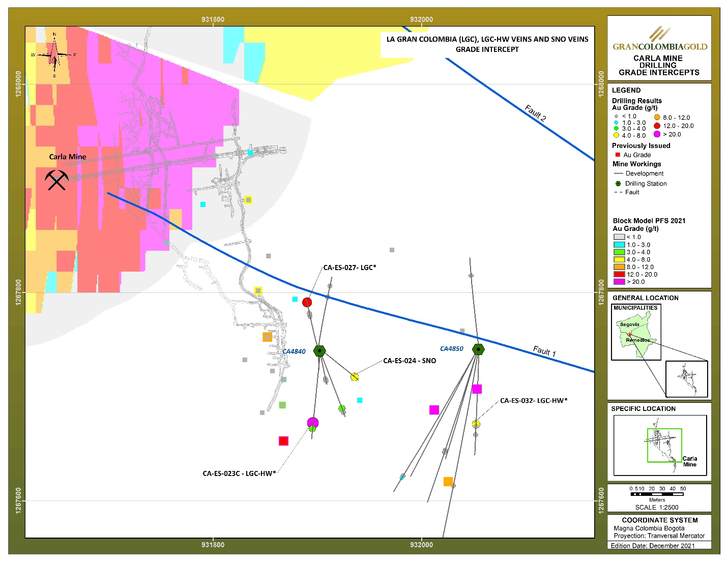Click the magenta > 20.0 drilling result circle
The image size is (728, 562).
pyautogui.click(x=657, y=134)
